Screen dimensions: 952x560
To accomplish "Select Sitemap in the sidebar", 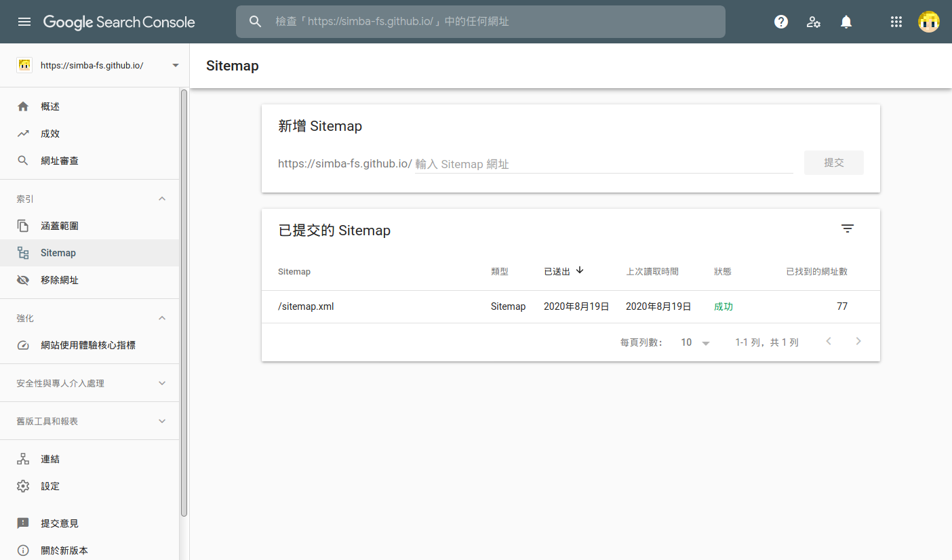I will pyautogui.click(x=90, y=253).
